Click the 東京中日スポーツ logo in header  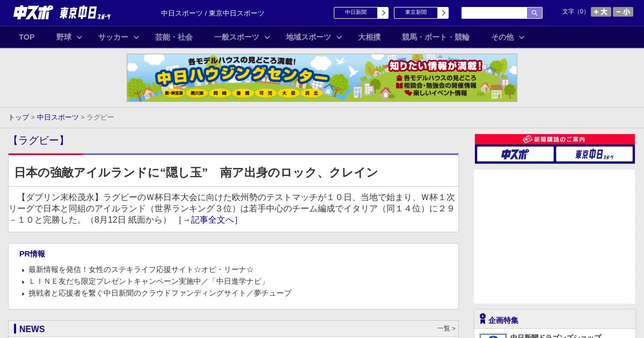pos(85,12)
